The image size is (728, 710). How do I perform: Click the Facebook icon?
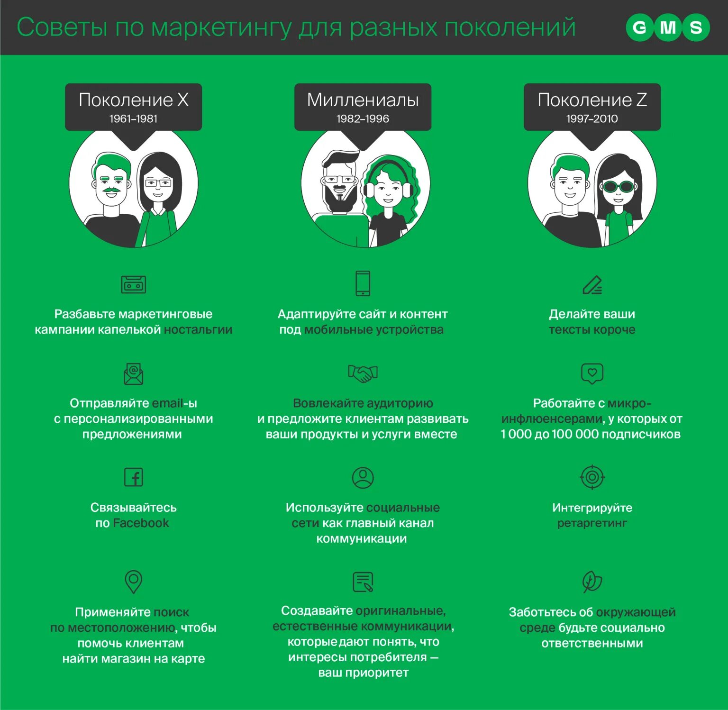click(134, 477)
